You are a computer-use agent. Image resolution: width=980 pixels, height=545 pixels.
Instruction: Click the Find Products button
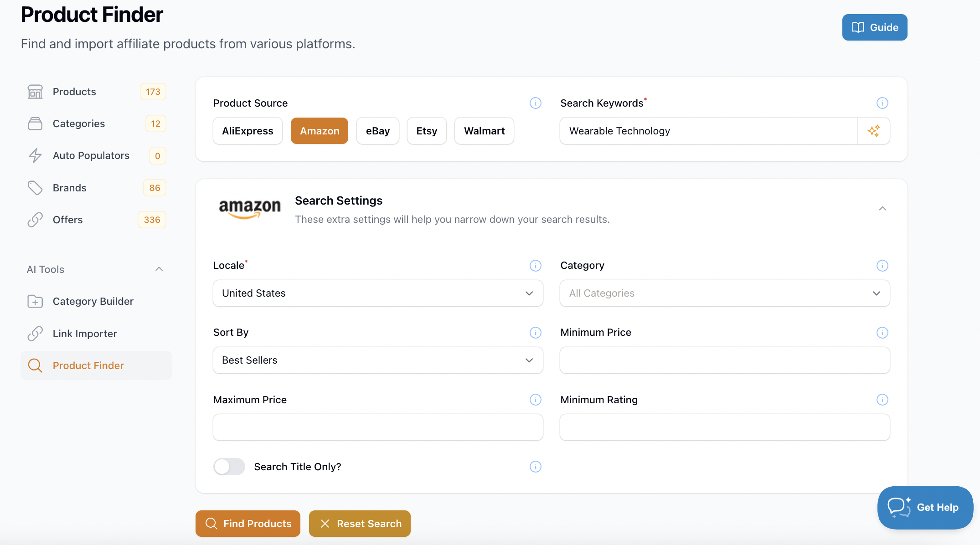click(248, 524)
